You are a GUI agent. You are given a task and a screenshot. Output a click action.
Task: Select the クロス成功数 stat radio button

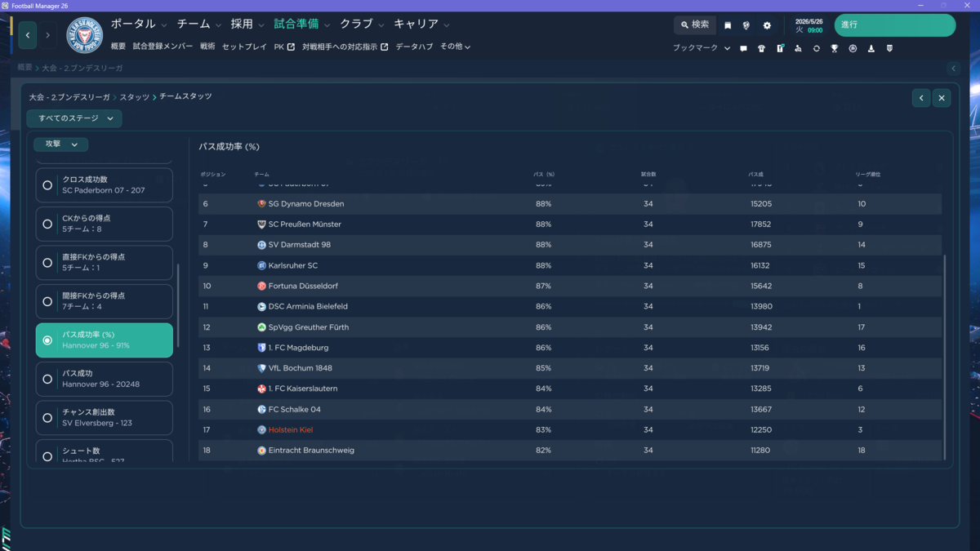[47, 185]
